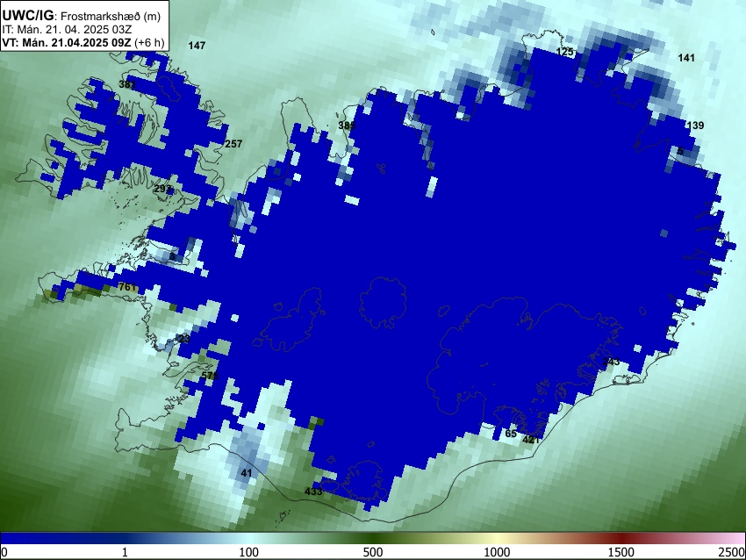Click the station value 293 on the map
746x560 pixels.
point(162,189)
